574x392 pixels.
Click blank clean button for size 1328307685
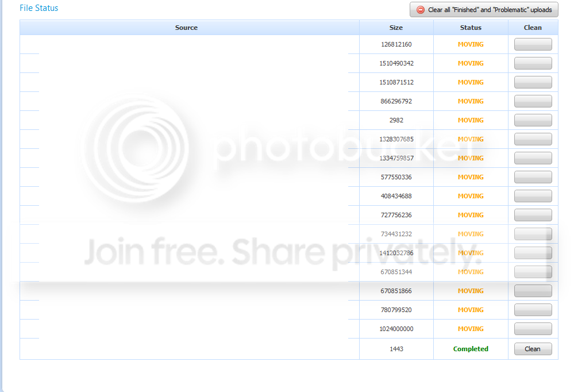click(533, 139)
